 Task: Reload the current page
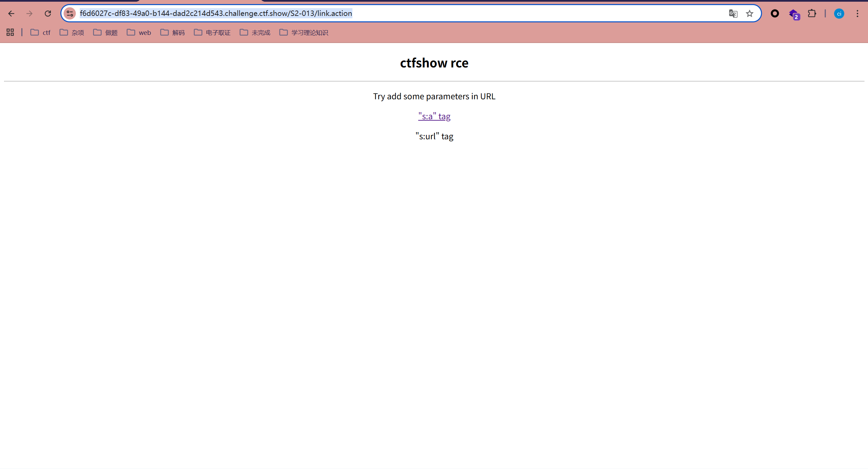[x=48, y=14]
